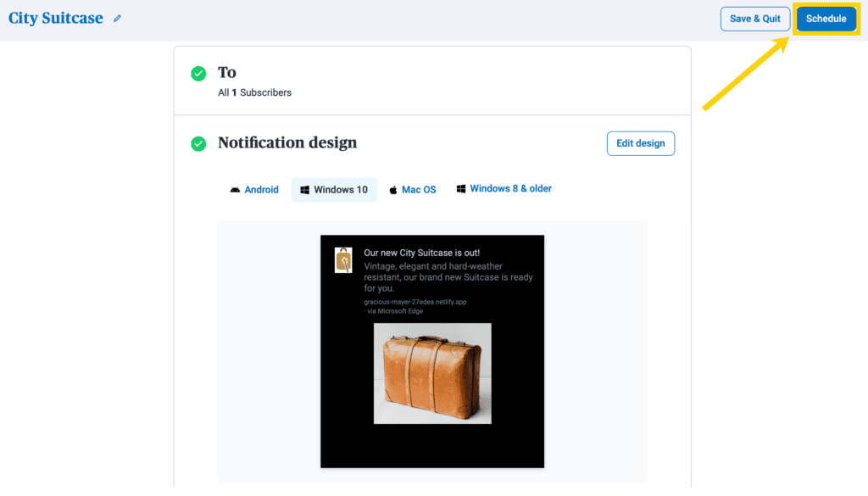
Task: Click the gracious-mayer netlify.app URL text
Action: 415,302
